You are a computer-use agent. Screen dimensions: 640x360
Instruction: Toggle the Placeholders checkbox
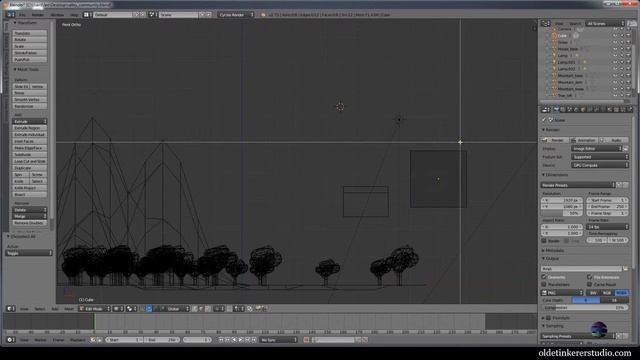coord(544,284)
